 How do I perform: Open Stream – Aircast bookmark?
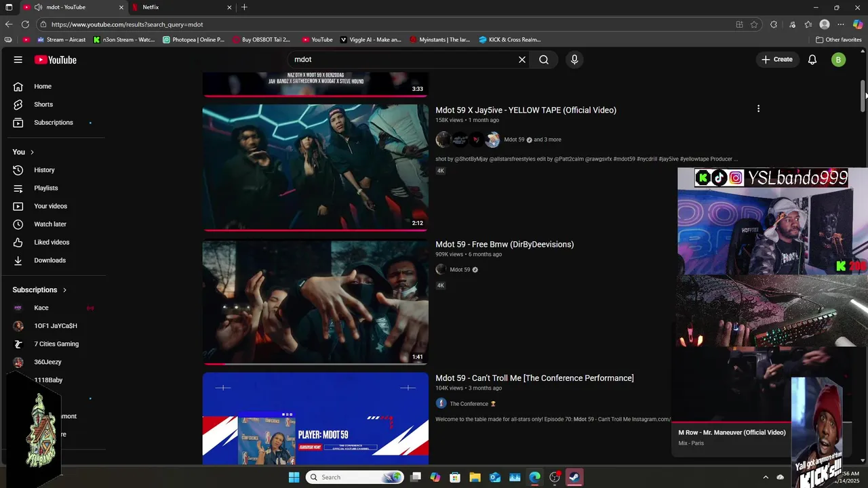tap(62, 39)
